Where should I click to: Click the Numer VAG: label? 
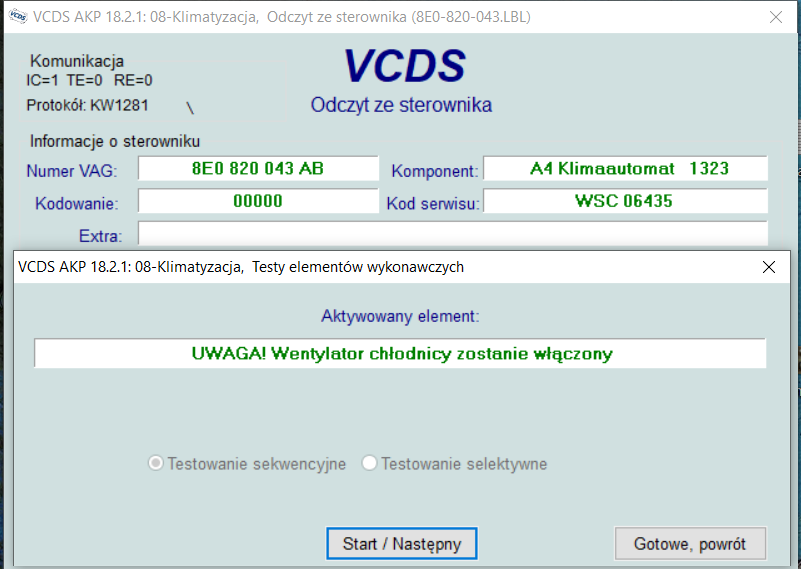72,171
